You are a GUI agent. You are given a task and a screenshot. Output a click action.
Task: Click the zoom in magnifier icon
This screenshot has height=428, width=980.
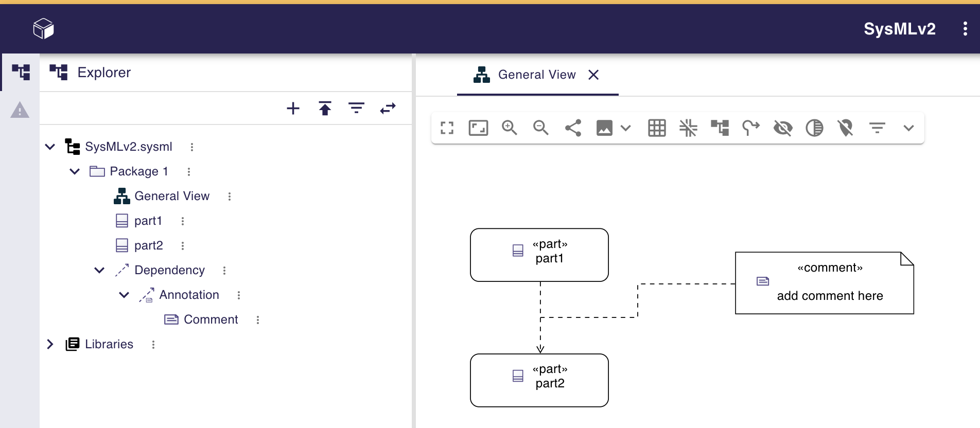click(x=509, y=128)
